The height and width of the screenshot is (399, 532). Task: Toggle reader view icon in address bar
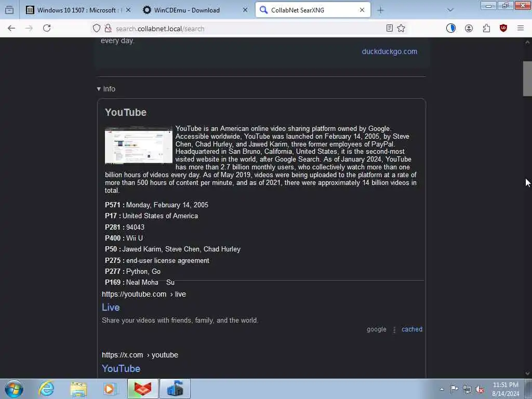pyautogui.click(x=390, y=29)
